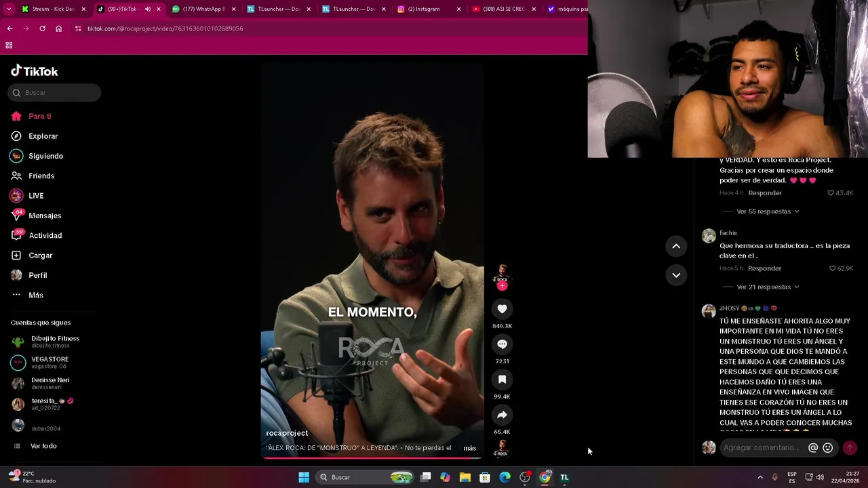Screen dimensions: 868x488
Task: Open Denisse Neri followed account
Action: pos(41,384)
